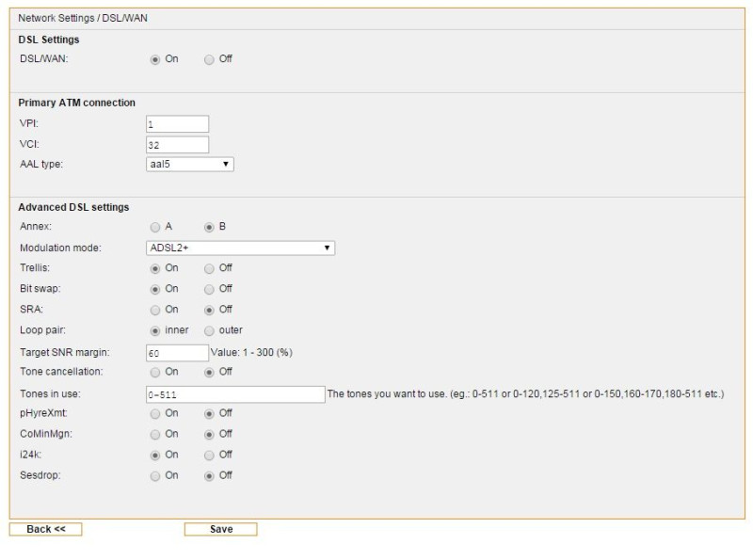Click the Tones in use field
This screenshot has width=753, height=560.
235,394
